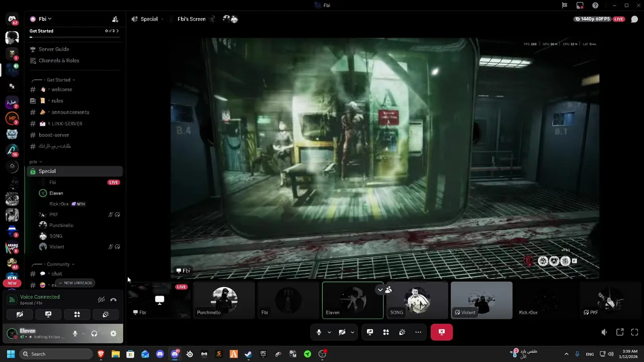Open the announcements channel

70,113
